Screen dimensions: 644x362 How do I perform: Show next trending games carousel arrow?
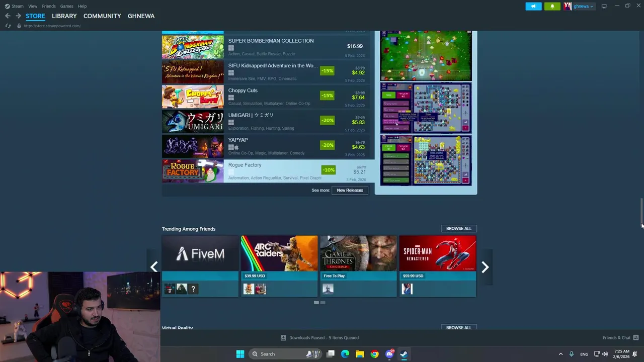(x=485, y=266)
